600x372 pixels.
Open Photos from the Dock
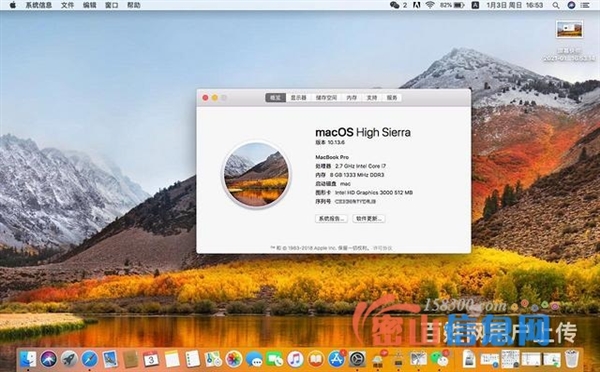click(x=234, y=359)
